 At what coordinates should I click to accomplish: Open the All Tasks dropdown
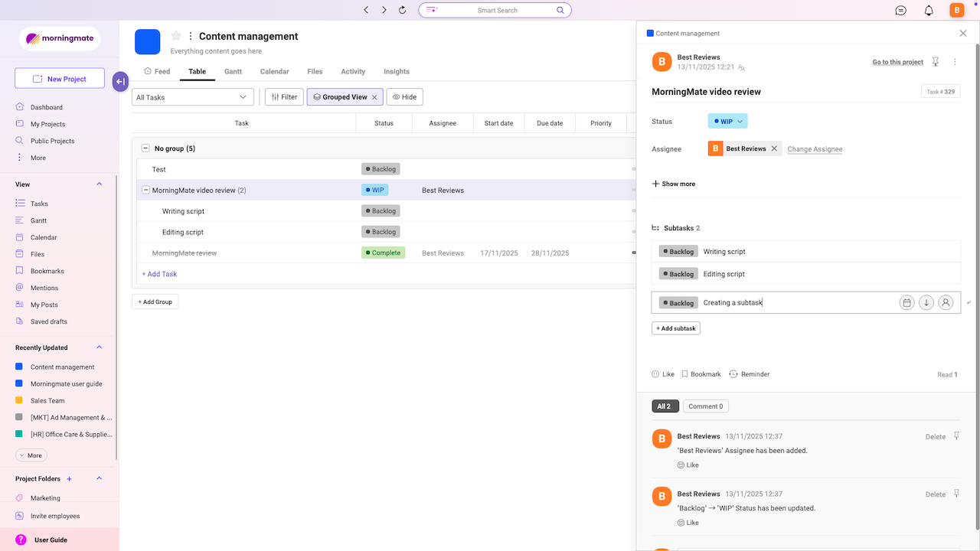[x=193, y=97]
